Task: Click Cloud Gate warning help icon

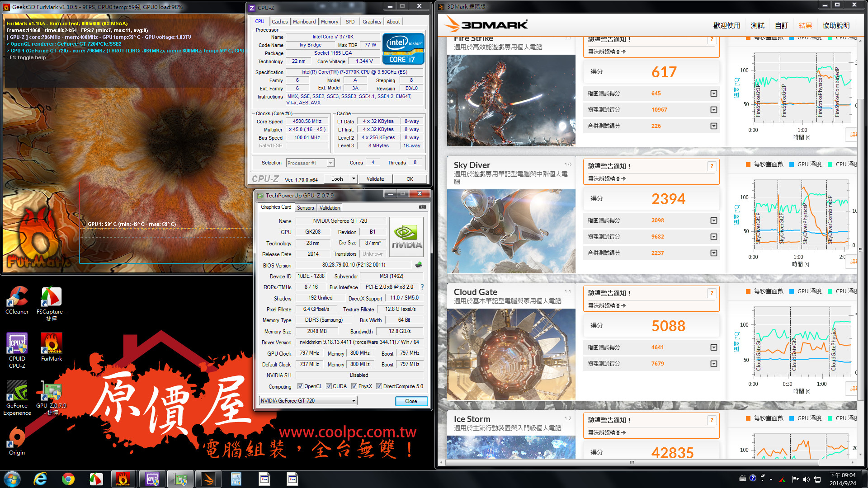Action: pyautogui.click(x=712, y=293)
